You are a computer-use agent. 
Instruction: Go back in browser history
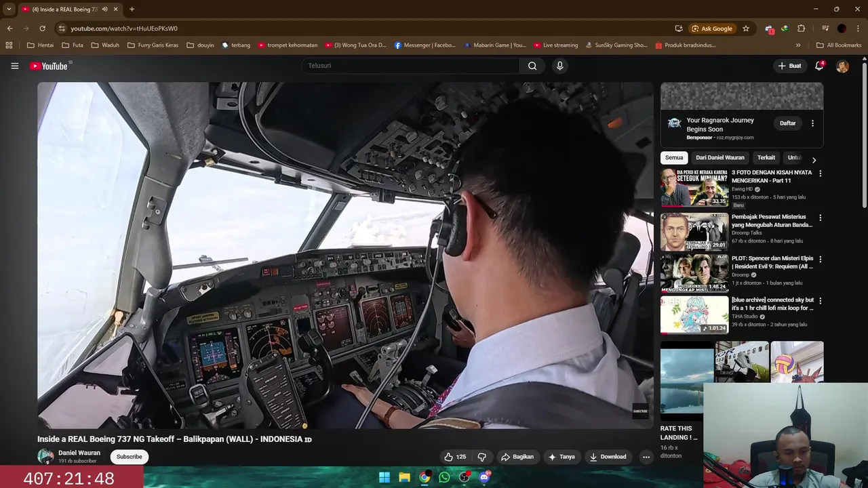tap(9, 28)
